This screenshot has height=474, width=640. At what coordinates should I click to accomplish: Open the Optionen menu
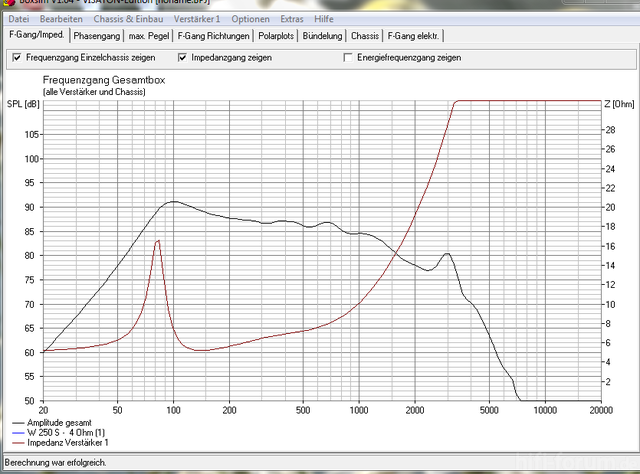(249, 19)
